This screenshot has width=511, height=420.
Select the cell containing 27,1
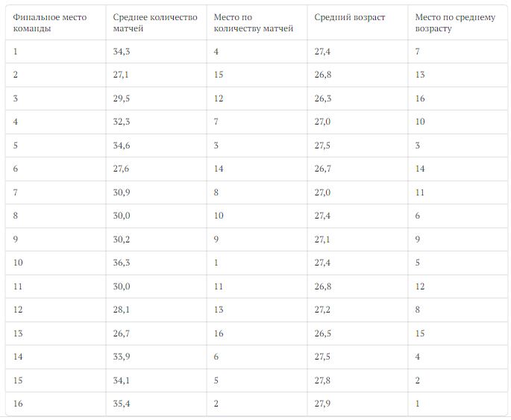pyautogui.click(x=122, y=75)
